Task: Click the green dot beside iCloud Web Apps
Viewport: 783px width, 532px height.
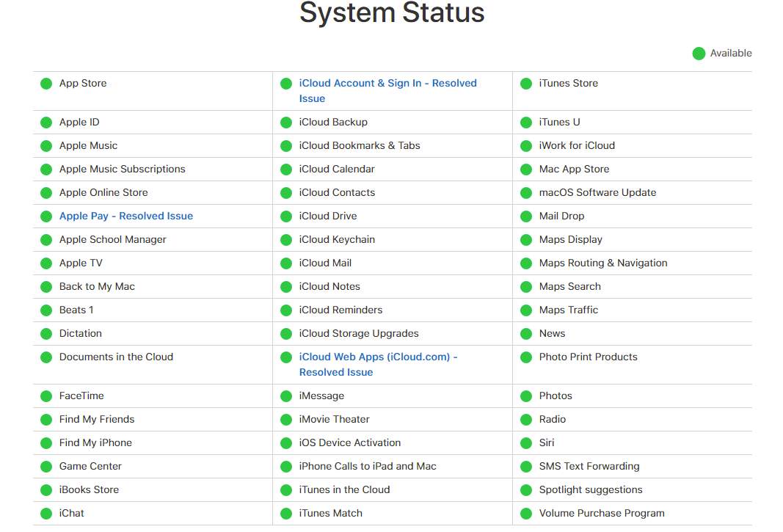Action: coord(286,357)
